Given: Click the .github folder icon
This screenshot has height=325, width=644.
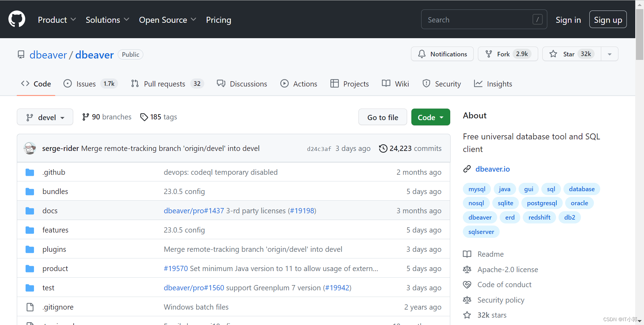Looking at the screenshot, I should [x=30, y=172].
